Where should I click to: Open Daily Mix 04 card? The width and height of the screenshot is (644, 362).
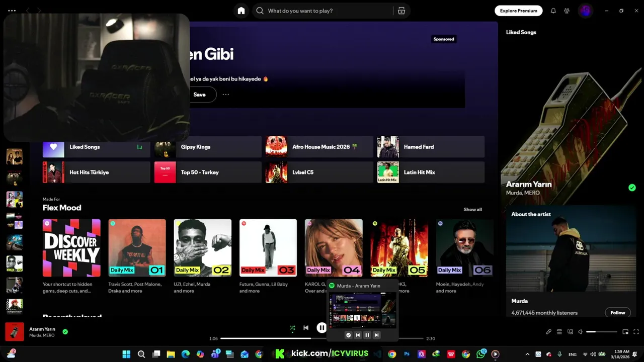click(334, 248)
